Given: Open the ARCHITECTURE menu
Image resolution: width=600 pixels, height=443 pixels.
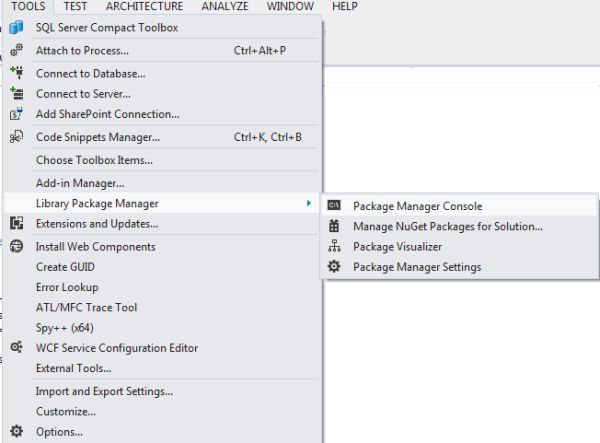Looking at the screenshot, I should (144, 6).
